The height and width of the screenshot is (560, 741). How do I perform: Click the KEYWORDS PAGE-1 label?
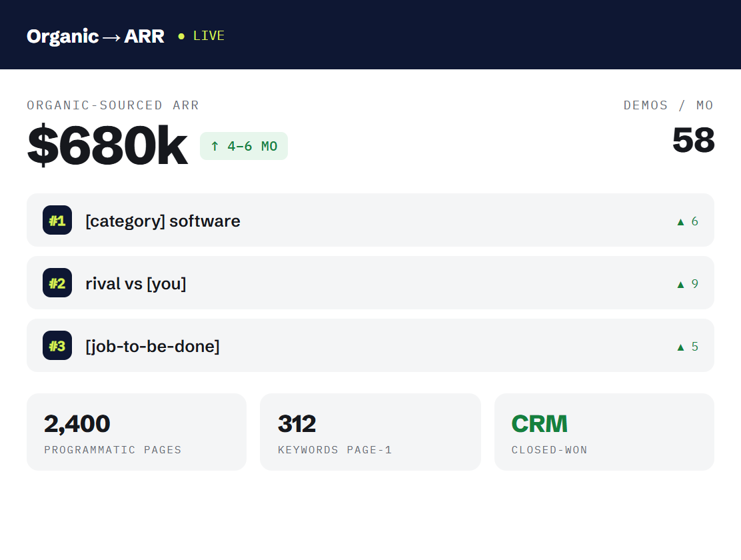[x=335, y=450]
